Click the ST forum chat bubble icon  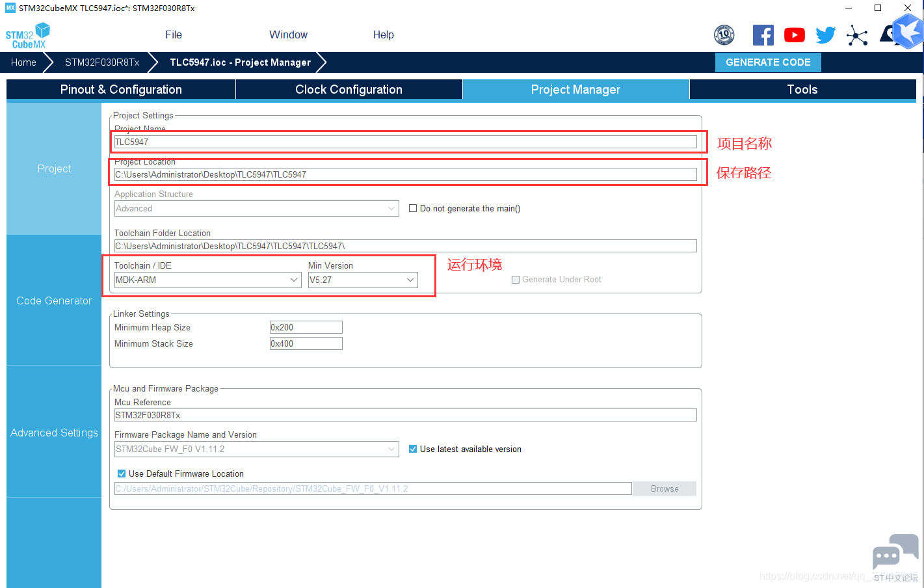point(895,552)
